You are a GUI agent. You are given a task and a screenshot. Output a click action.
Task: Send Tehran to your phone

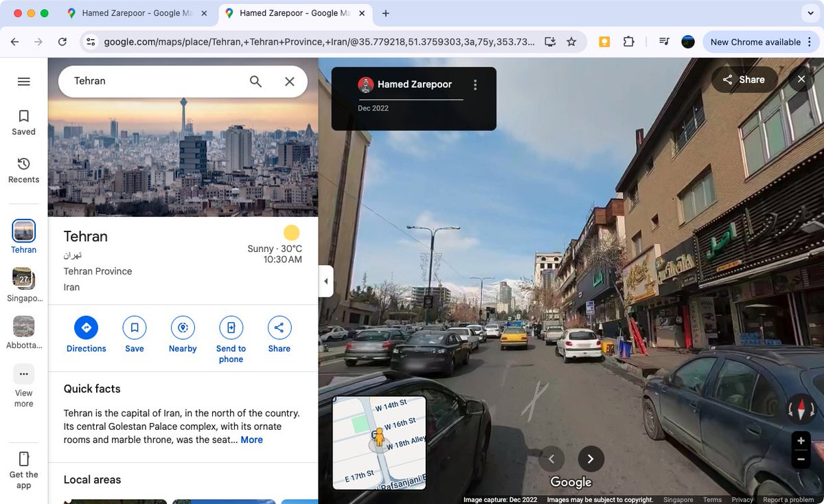click(231, 340)
